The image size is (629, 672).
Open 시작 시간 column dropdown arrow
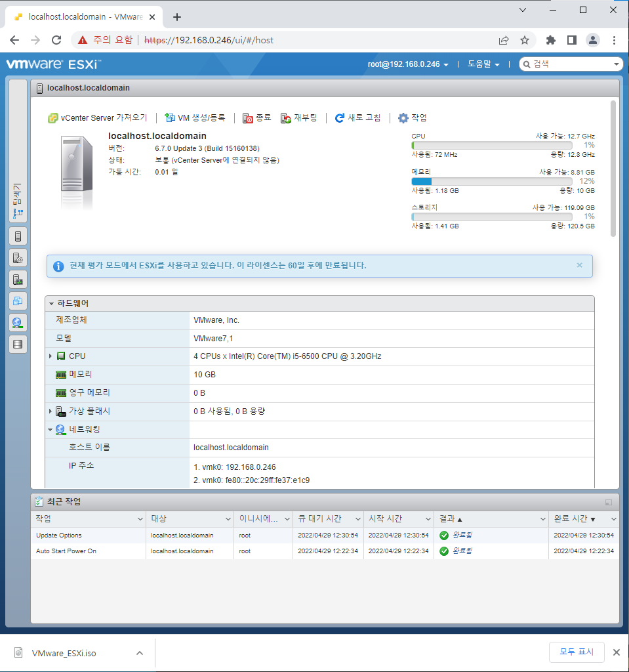coord(428,519)
